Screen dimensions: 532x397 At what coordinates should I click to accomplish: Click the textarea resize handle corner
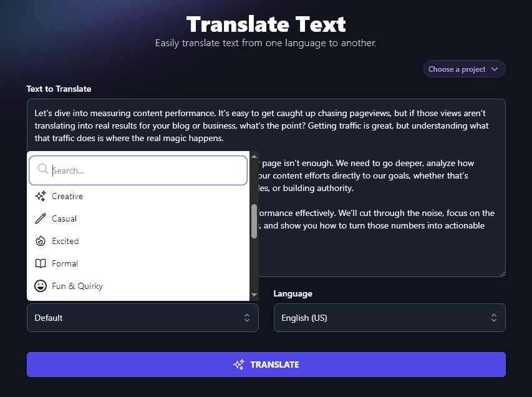(503, 274)
